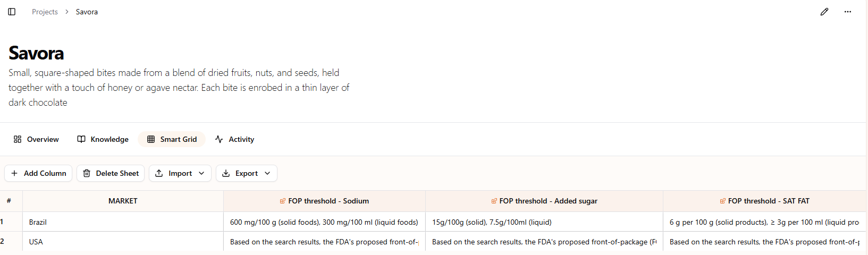Click the AI icon in Sodium column header
This screenshot has width=868, height=255.
click(283, 201)
